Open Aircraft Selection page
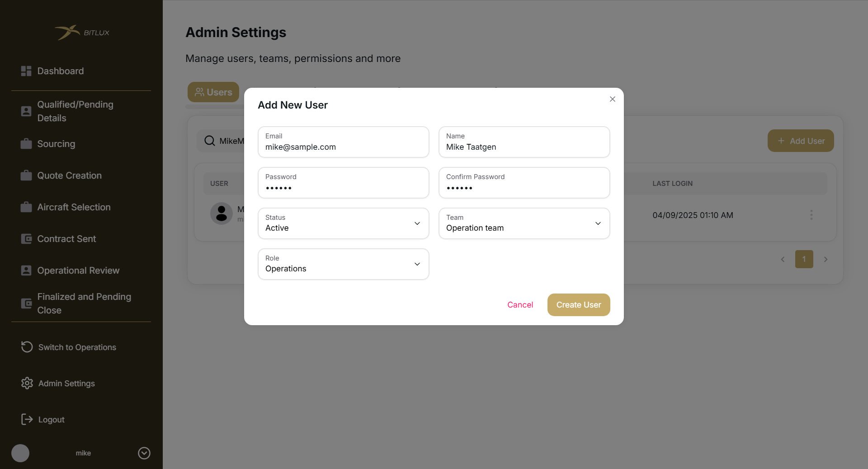Viewport: 868px width, 469px height. click(x=74, y=207)
